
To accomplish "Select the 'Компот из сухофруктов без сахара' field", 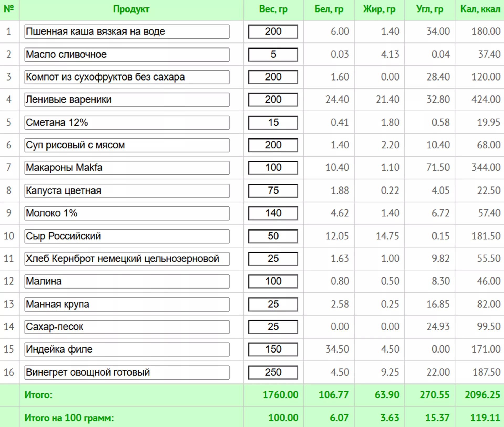I will [127, 77].
